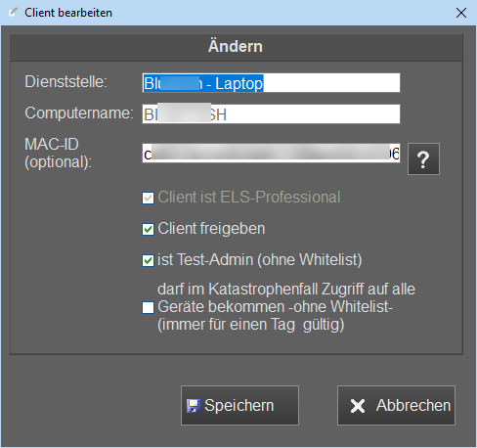Viewport: 477px width, 448px height.
Task: Click the Ändern section header
Action: [236, 47]
